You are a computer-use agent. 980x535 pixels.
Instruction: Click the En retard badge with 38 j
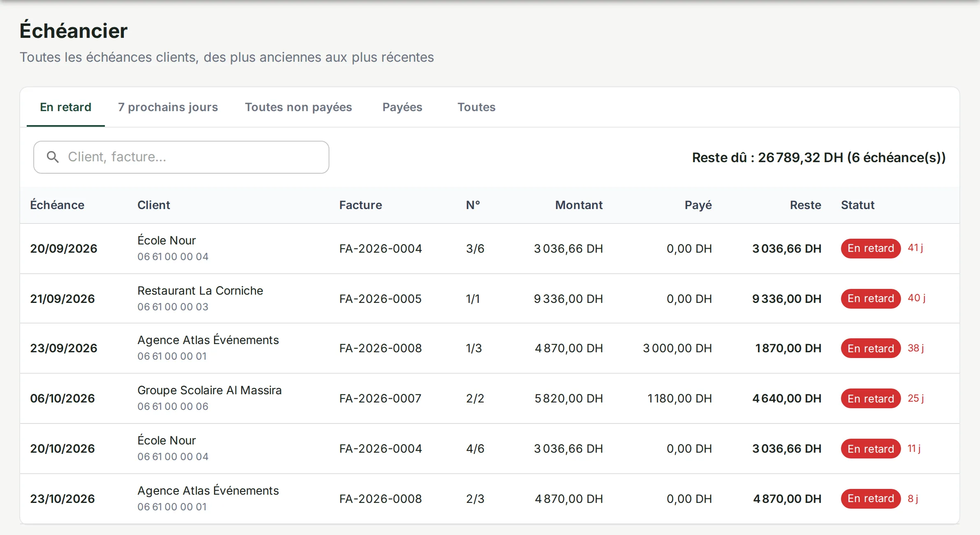point(871,348)
